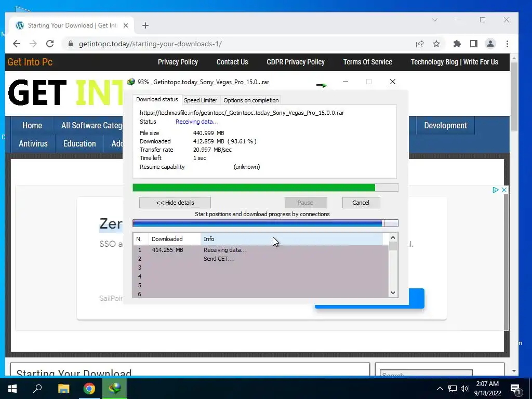Open the Contact Us link
This screenshot has width=532, height=399.
(232, 62)
